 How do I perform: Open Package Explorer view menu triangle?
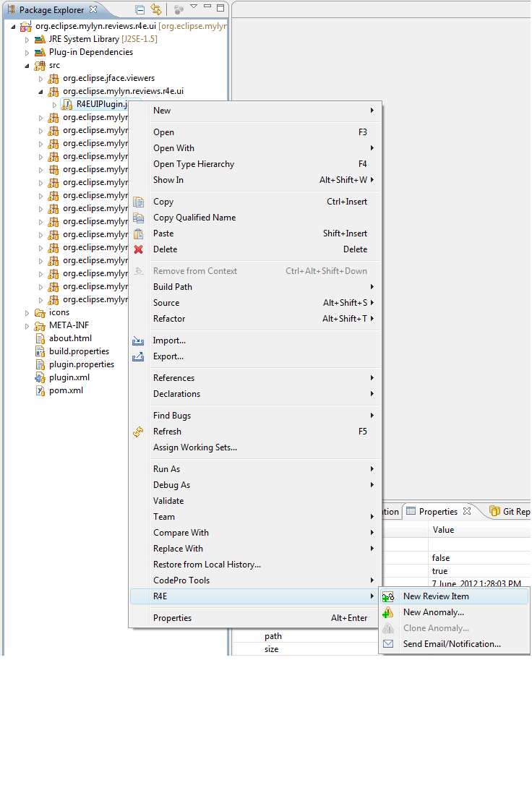[194, 7]
